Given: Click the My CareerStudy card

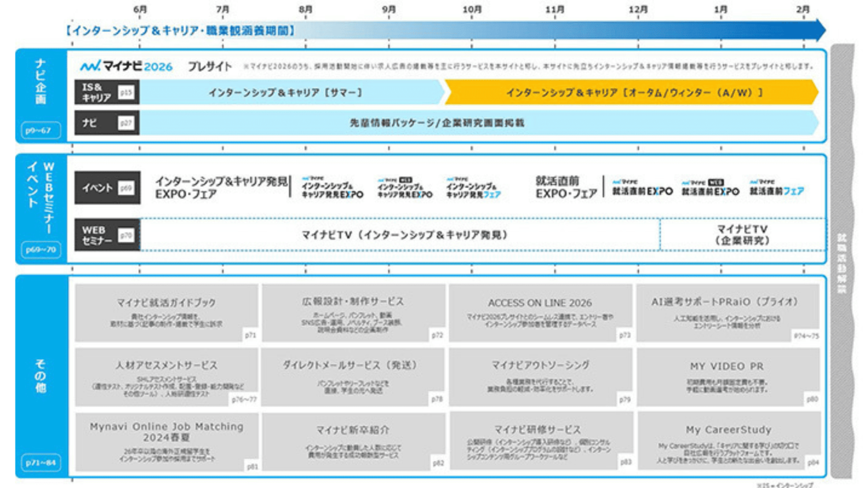Looking at the screenshot, I should [x=728, y=441].
